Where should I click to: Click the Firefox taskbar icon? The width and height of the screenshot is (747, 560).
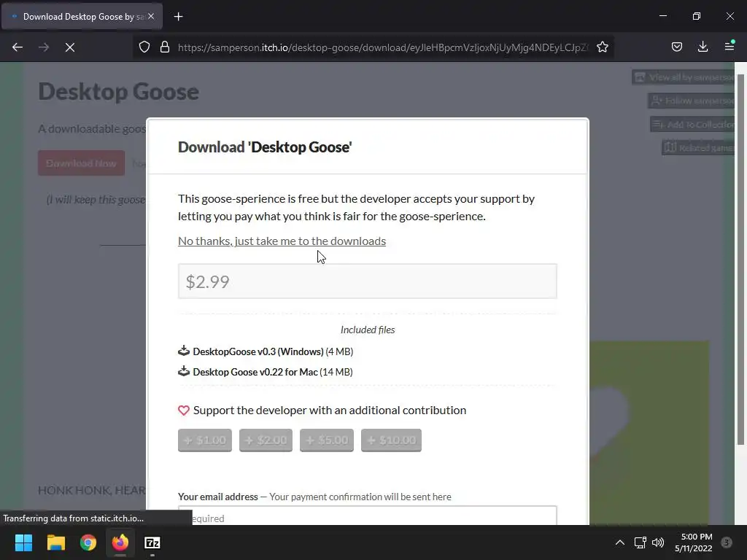click(x=120, y=542)
